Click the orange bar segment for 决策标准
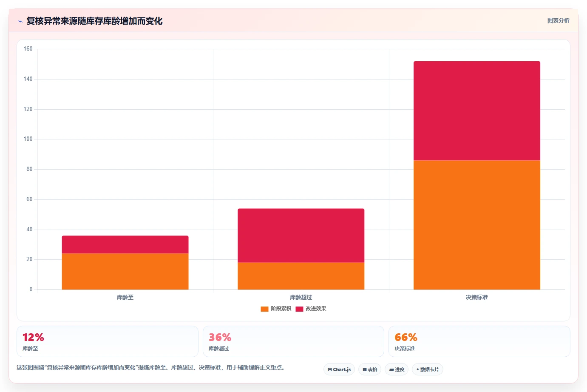The height and width of the screenshot is (392, 587). [477, 225]
